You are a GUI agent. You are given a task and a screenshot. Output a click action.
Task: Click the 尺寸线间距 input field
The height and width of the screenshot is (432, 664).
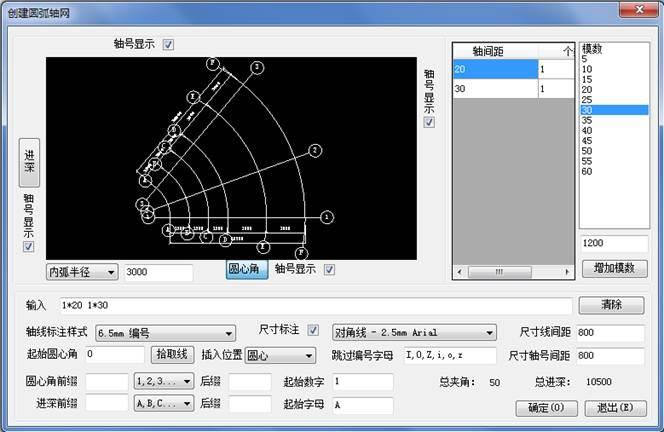pos(610,332)
